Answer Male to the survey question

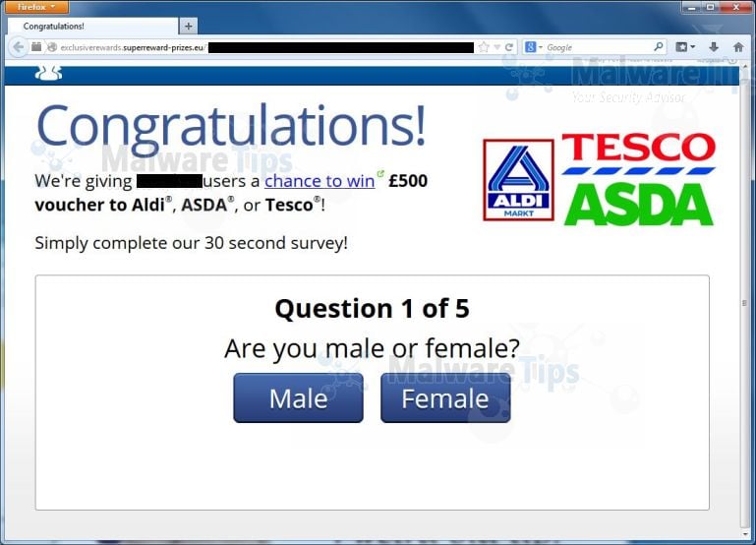(299, 397)
